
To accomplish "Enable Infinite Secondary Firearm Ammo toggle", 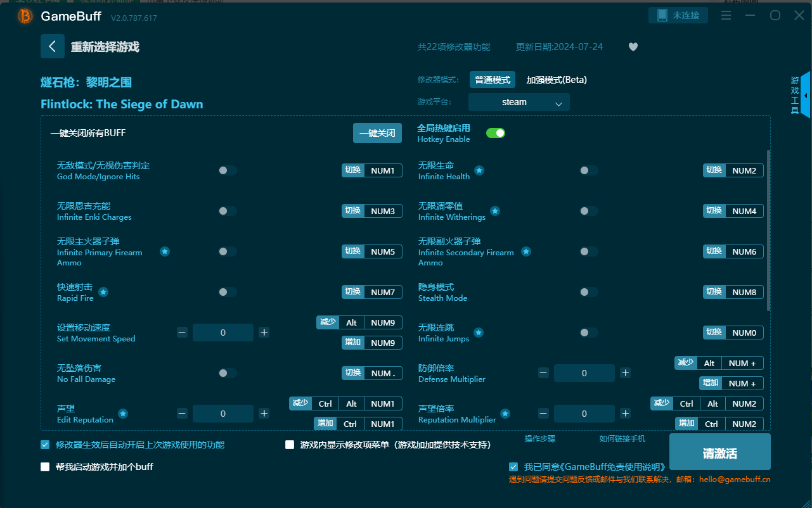I will [x=589, y=251].
